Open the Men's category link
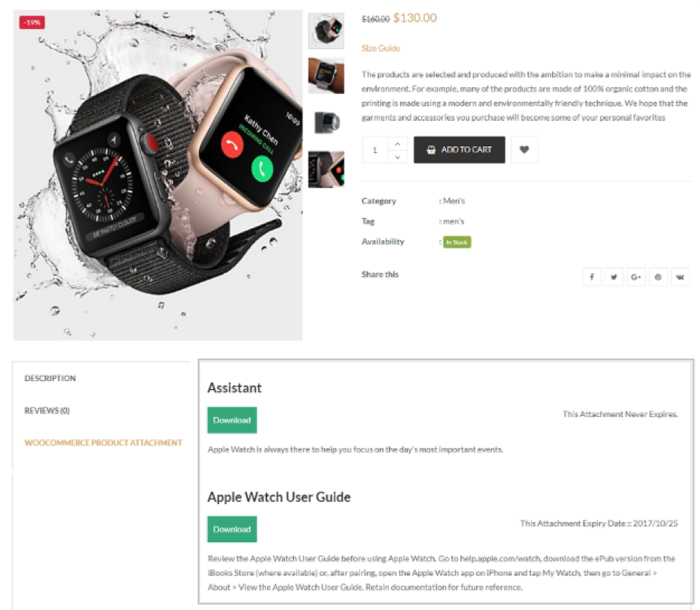The height and width of the screenshot is (610, 700). tap(454, 201)
